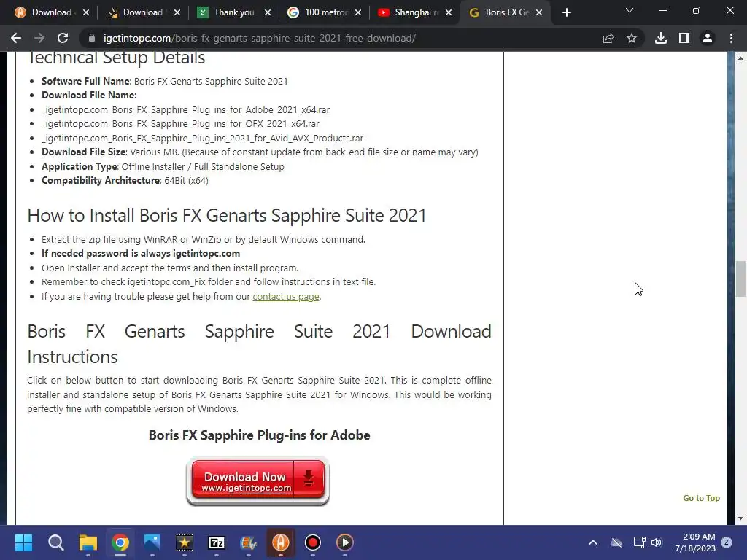Image resolution: width=747 pixels, height=560 pixels.
Task: Open the tab search chevron
Action: [x=630, y=10]
